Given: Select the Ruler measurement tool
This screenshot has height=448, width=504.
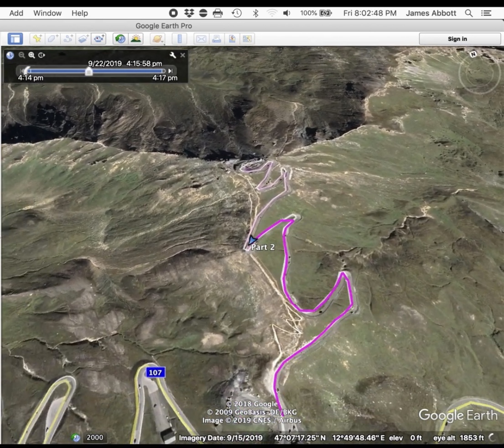Looking at the screenshot, I should (179, 39).
